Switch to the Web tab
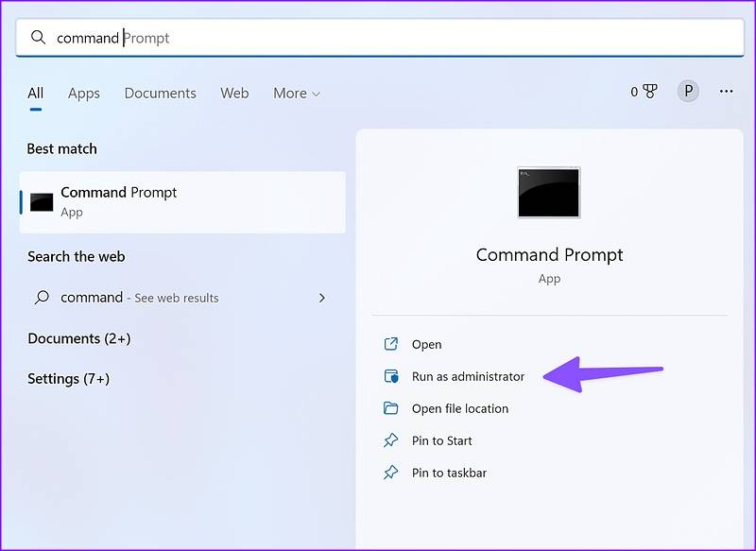The image size is (756, 551). coord(234,93)
